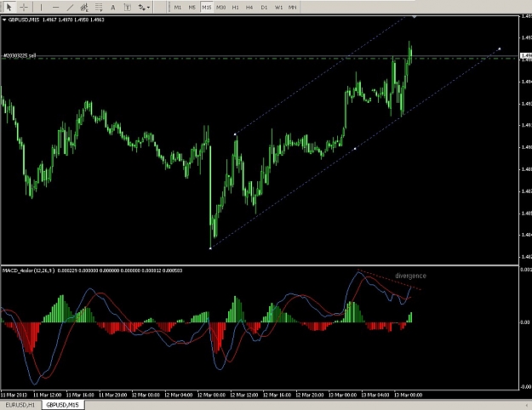The image size is (532, 410).
Task: Switch chart to MN timeframe
Action: point(292,7)
